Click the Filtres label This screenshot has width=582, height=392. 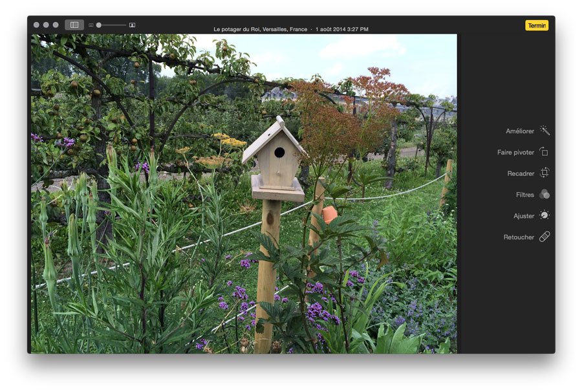525,195
